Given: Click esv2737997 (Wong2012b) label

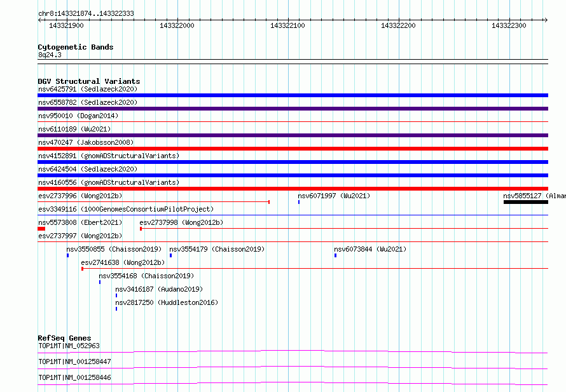Looking at the screenshot, I should pyautogui.click(x=80, y=236).
